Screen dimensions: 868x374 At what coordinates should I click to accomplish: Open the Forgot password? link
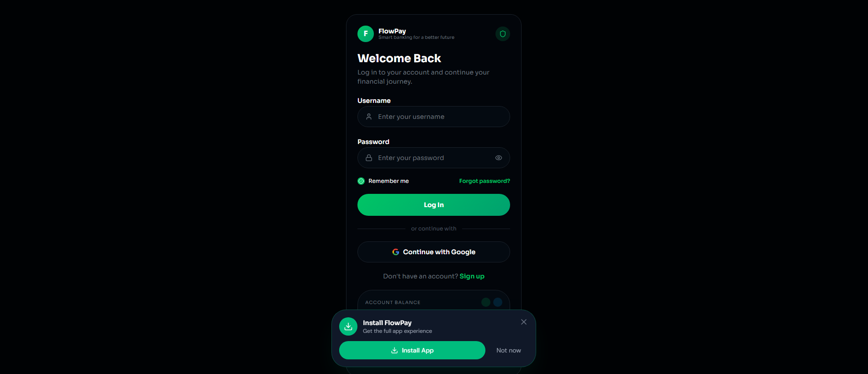(485, 181)
